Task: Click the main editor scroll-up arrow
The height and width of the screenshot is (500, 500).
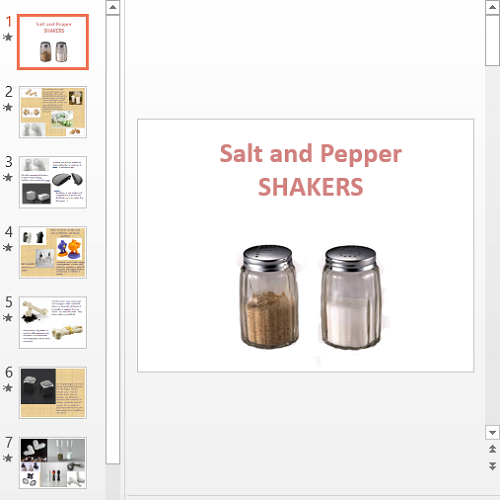Action: (x=492, y=7)
